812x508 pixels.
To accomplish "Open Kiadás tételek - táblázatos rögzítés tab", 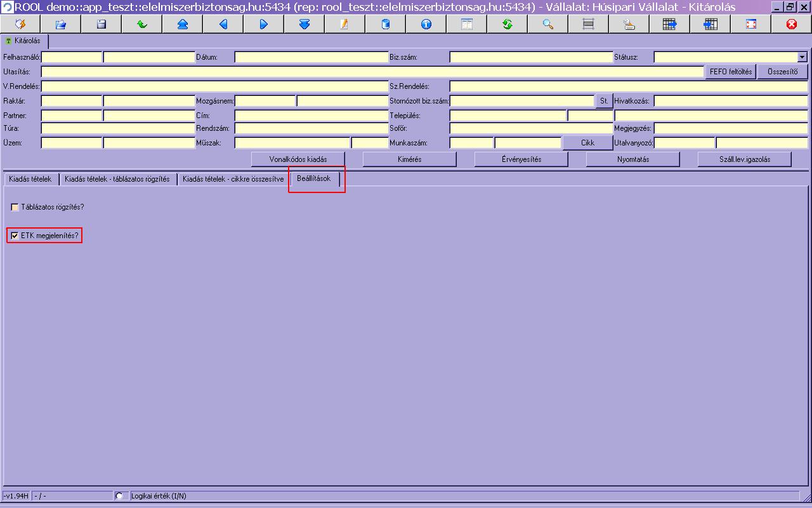I will click(117, 179).
